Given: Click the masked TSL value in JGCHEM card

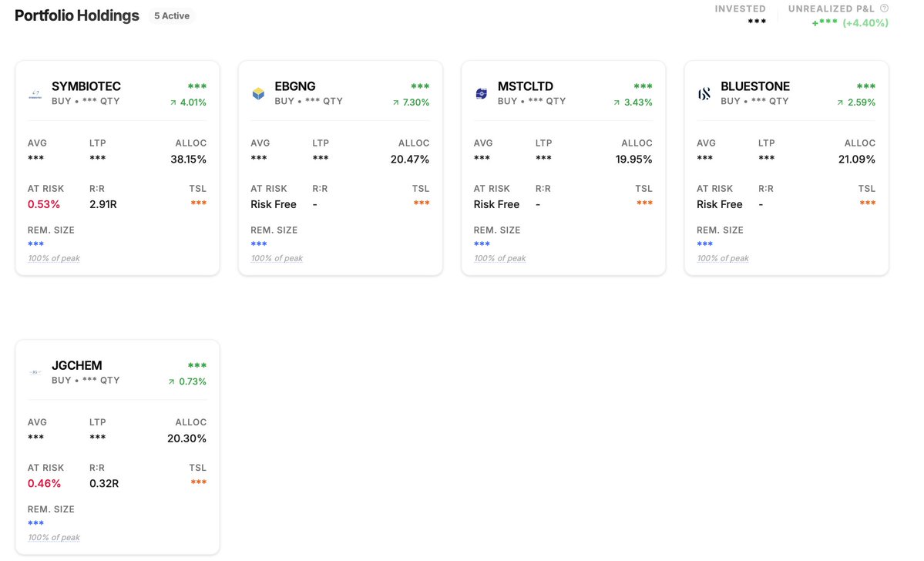Looking at the screenshot, I should (199, 482).
